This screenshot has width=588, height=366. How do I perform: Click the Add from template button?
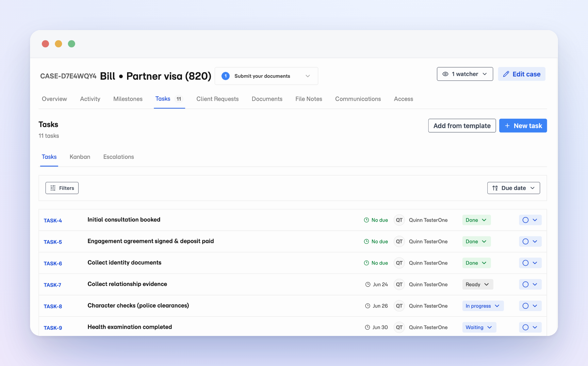tap(462, 126)
